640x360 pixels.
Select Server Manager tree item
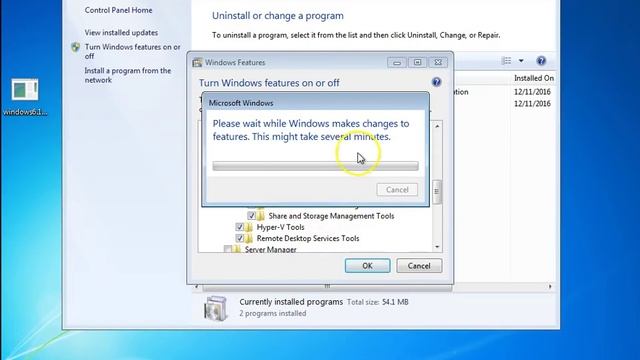[x=271, y=249]
